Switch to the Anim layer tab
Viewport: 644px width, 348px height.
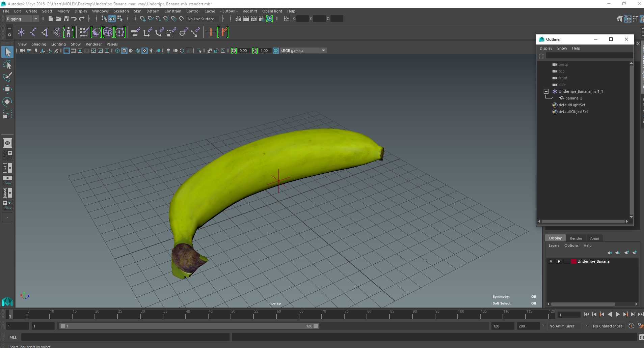click(594, 238)
